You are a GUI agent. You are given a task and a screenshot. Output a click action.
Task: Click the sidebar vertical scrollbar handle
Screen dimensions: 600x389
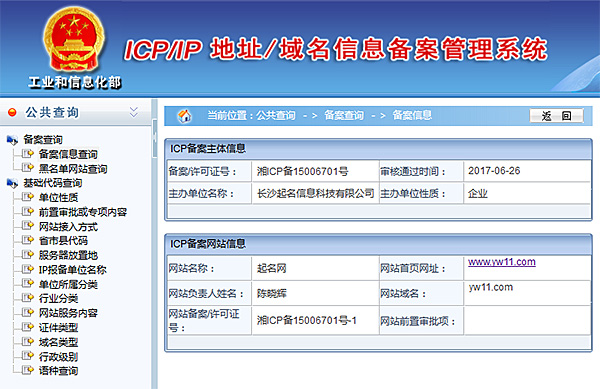(x=155, y=138)
